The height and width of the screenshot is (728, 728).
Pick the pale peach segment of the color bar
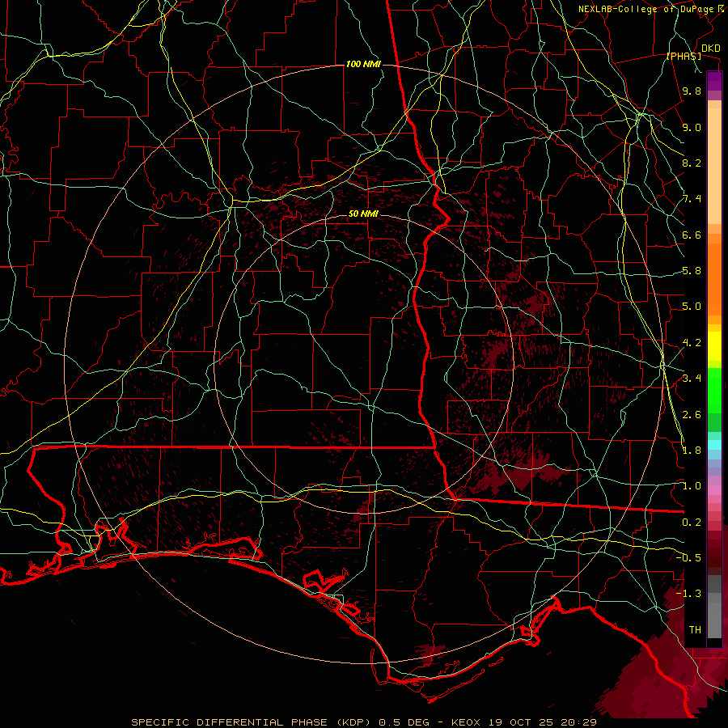[x=714, y=167]
